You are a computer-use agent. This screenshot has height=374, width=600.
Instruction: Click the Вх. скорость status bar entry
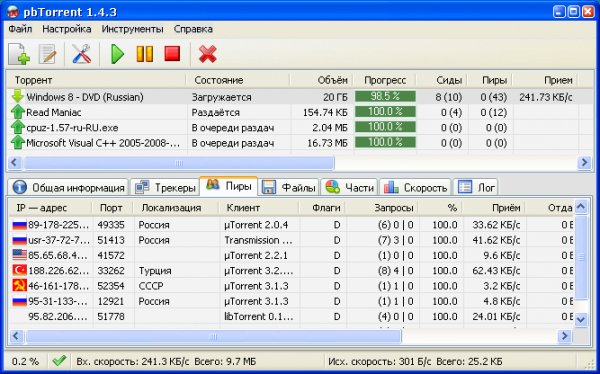pos(166,361)
